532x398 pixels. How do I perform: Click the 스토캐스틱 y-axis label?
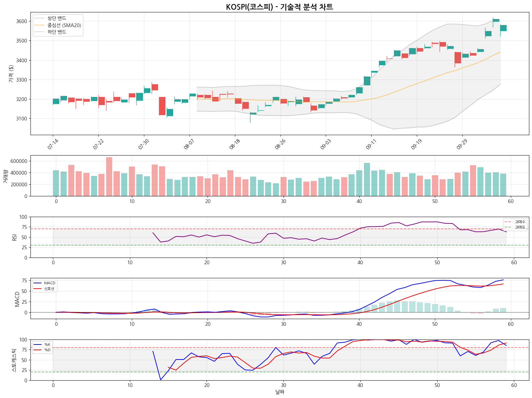(14, 360)
